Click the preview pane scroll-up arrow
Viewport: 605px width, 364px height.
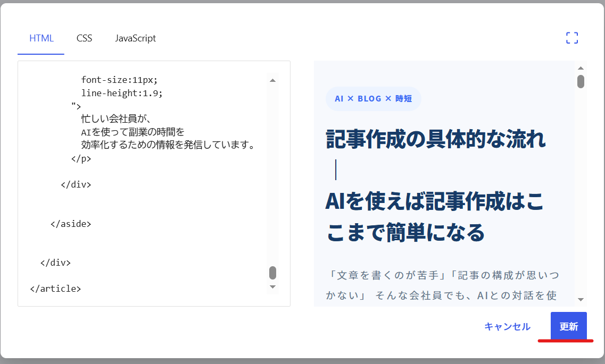pyautogui.click(x=581, y=68)
